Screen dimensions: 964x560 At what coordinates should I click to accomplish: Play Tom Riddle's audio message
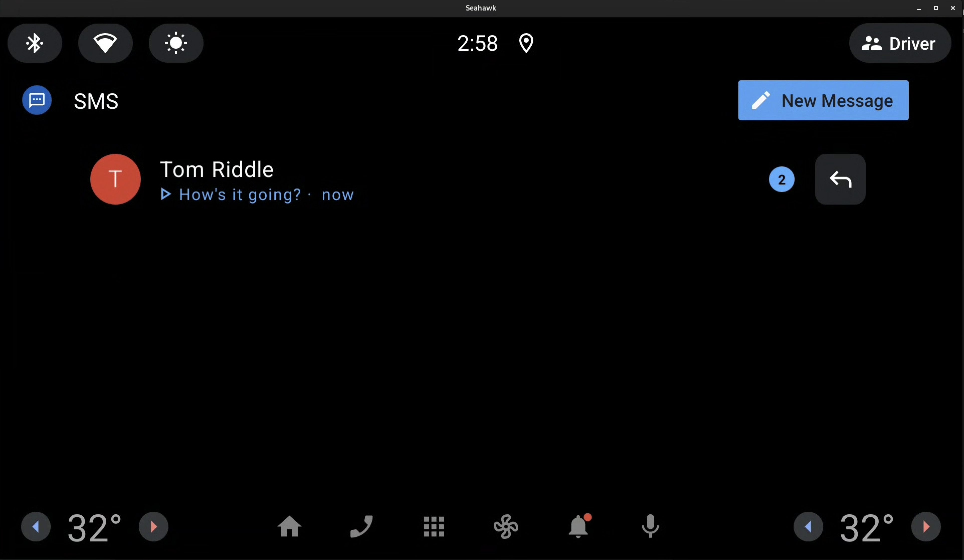point(166,194)
